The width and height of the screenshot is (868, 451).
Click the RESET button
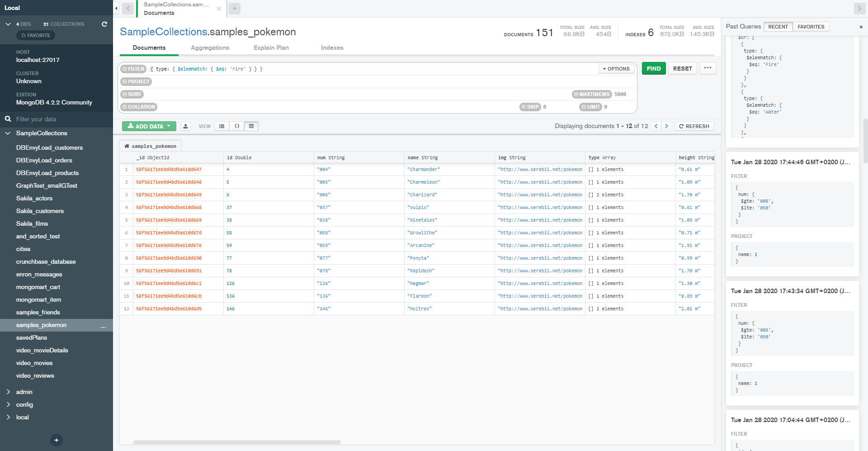point(682,68)
